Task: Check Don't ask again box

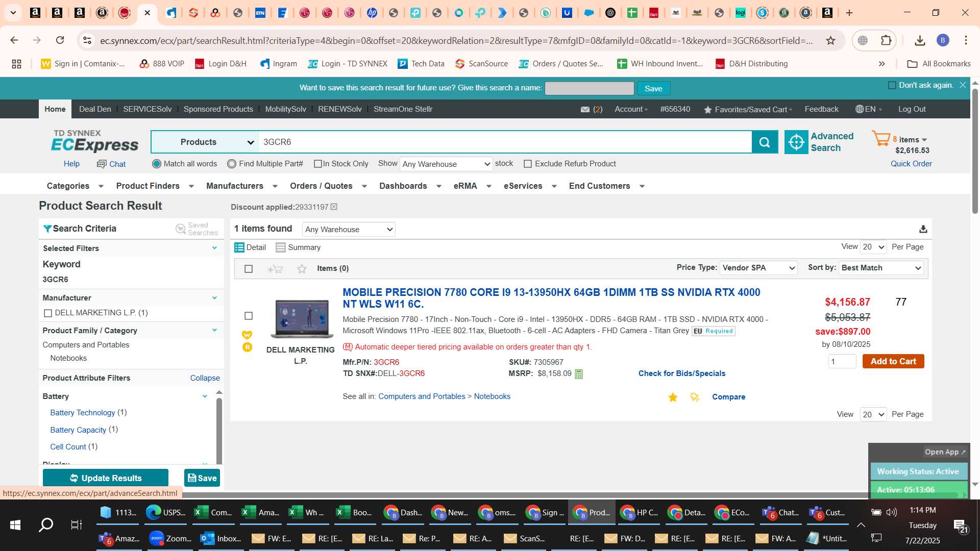Action: coord(892,85)
